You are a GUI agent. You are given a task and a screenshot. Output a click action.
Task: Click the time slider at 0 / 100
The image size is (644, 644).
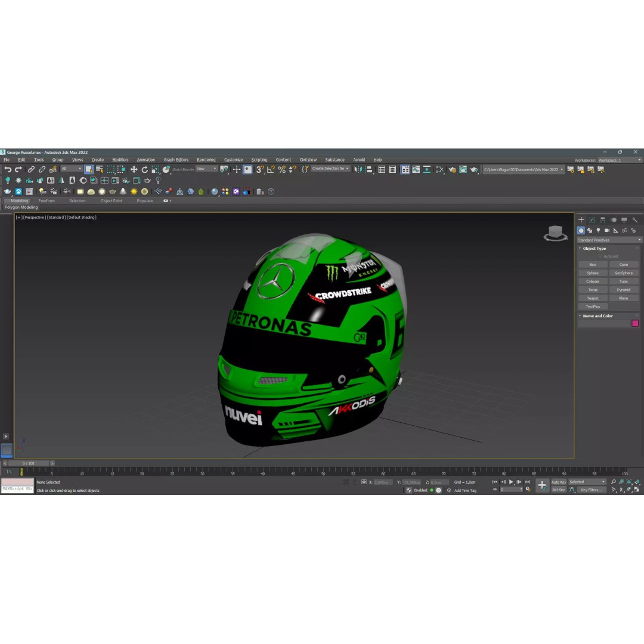point(29,463)
